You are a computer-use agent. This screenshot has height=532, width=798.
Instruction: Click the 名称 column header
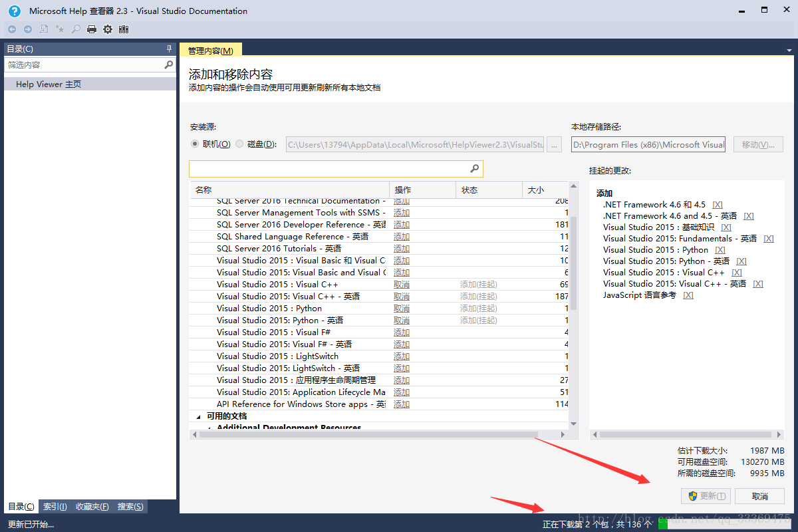(290, 190)
